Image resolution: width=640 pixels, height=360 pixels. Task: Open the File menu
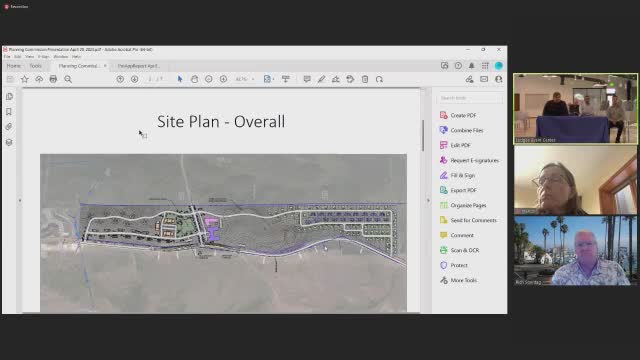tap(7, 57)
